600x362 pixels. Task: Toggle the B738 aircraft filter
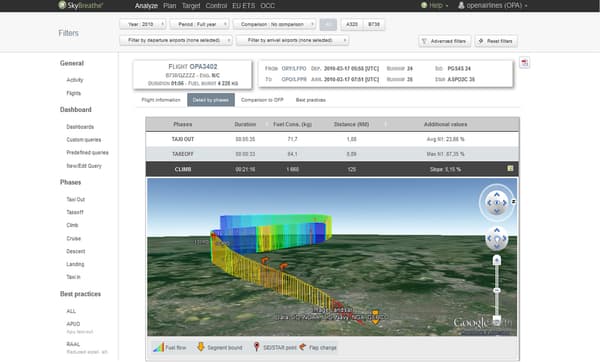[374, 24]
